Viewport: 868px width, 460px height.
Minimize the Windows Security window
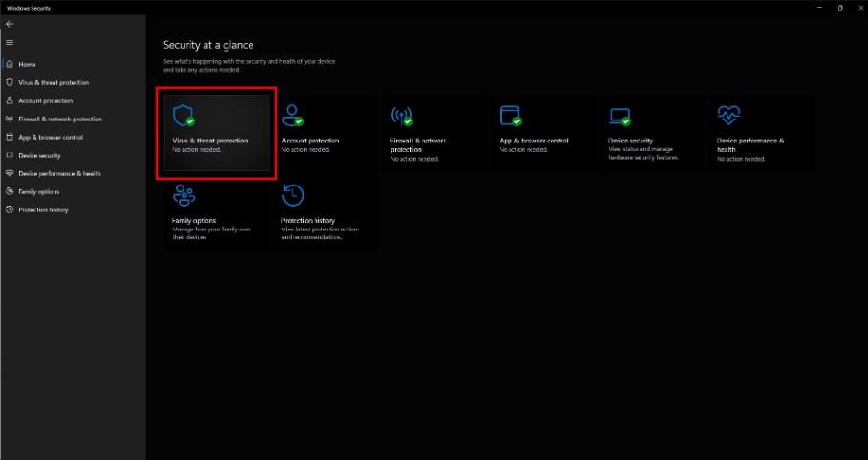(820, 8)
